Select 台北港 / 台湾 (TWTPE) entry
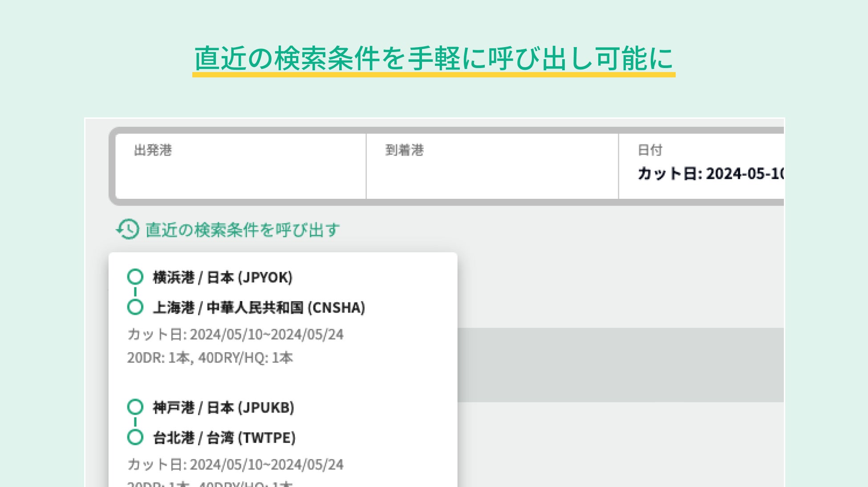 tap(224, 438)
